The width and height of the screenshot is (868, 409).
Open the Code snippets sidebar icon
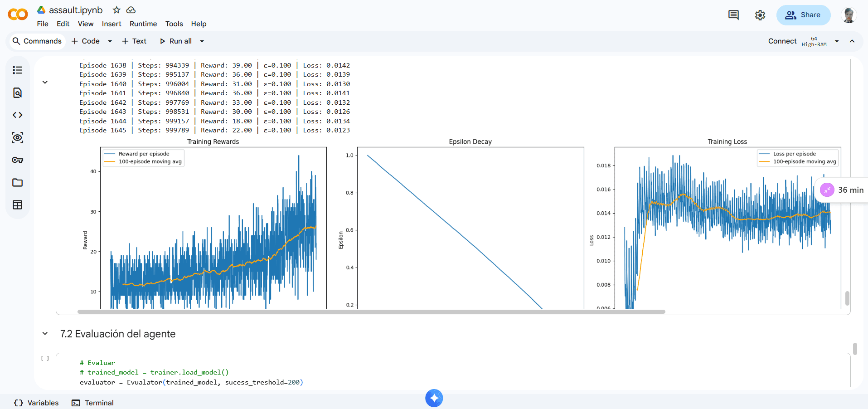[x=17, y=115]
